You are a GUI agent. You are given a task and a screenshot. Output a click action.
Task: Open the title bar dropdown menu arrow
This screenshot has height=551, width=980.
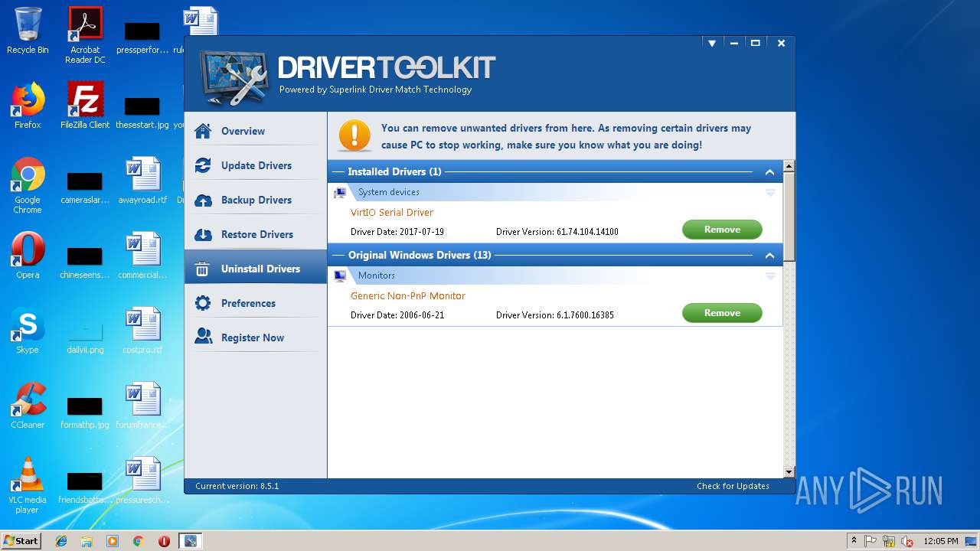click(x=712, y=44)
